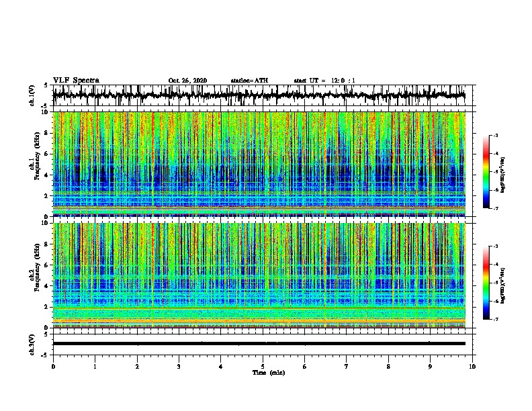
Task: Click inside the ch.2 spectrogram panel
Action: (259, 275)
